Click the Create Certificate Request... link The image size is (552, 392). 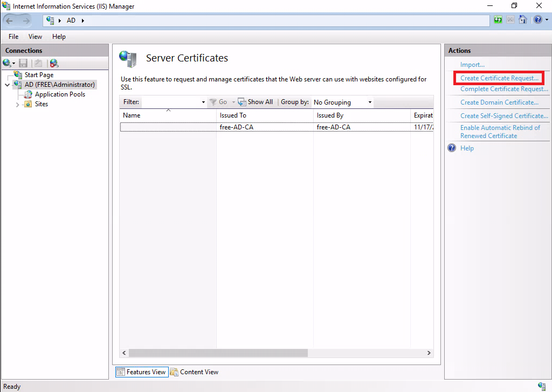tap(499, 78)
